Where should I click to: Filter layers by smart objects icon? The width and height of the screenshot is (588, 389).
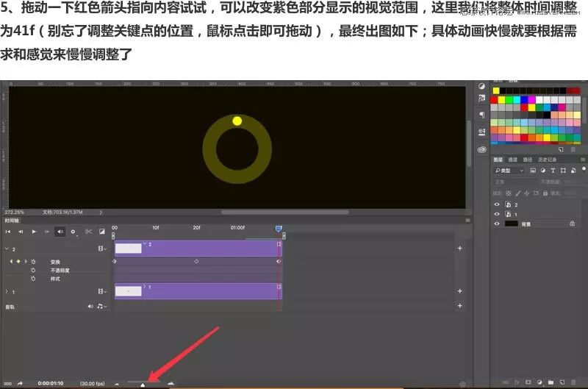573,171
